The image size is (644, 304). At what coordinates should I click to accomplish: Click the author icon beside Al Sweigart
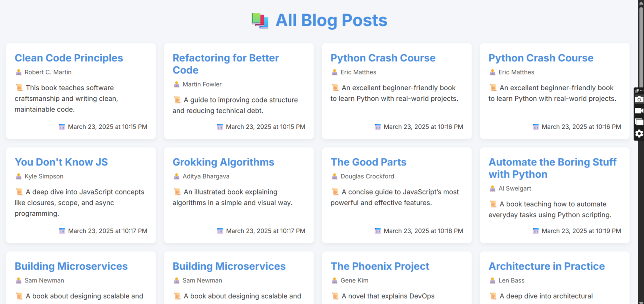pos(492,188)
